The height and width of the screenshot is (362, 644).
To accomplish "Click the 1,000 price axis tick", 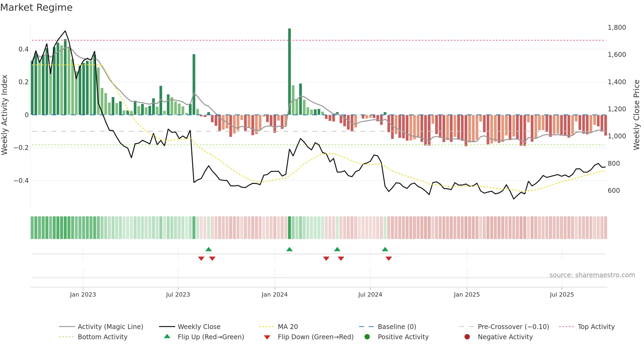I will click(617, 136).
